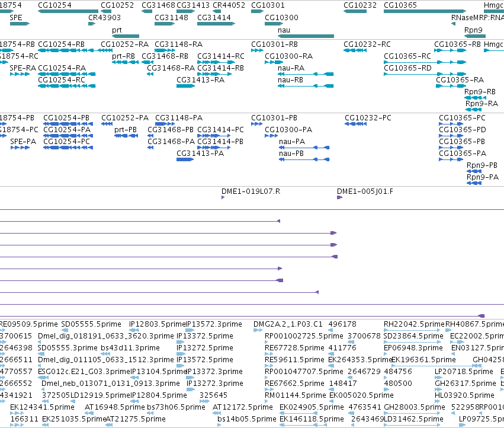
Task: Select the CG31148 gene label
Action: [x=171, y=17]
